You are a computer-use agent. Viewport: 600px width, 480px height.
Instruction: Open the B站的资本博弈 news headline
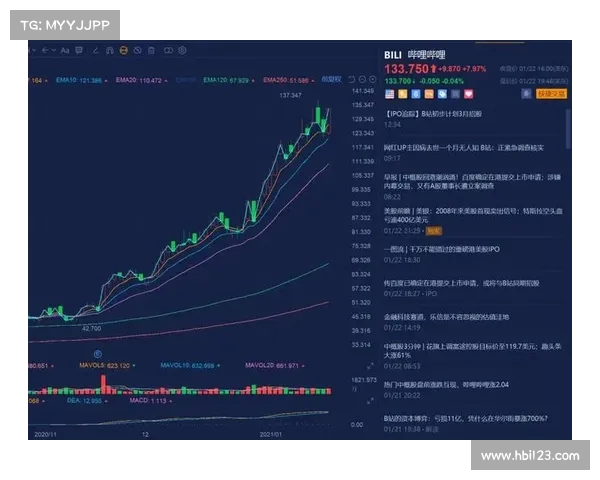[x=466, y=418]
